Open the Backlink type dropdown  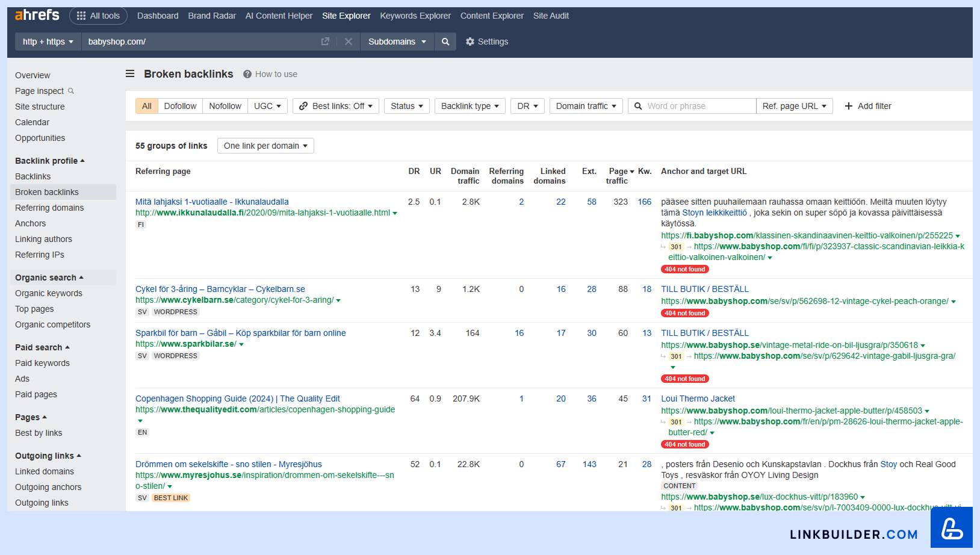(x=470, y=106)
